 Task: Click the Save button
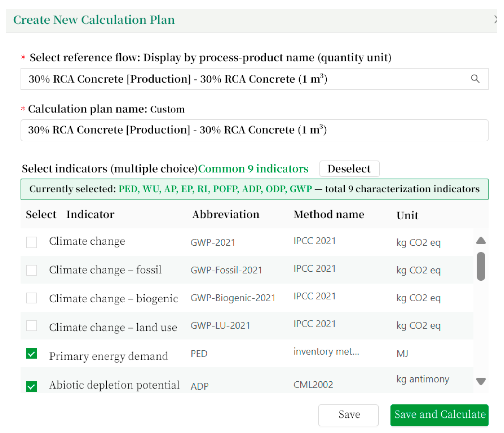[x=348, y=415]
